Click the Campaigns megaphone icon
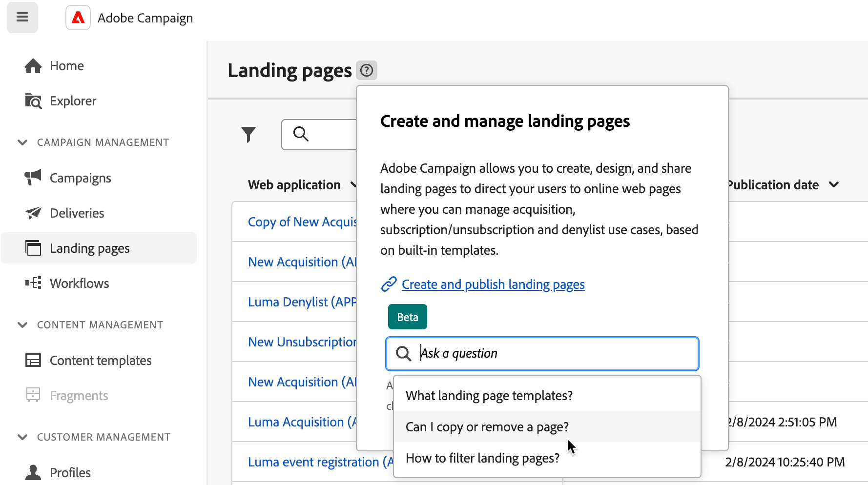The width and height of the screenshot is (868, 485). tap(33, 178)
